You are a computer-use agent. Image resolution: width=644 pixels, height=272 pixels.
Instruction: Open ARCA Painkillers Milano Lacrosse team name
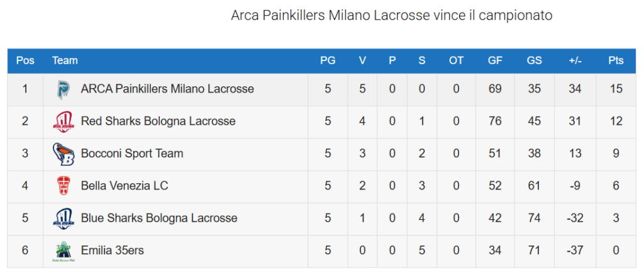click(167, 89)
